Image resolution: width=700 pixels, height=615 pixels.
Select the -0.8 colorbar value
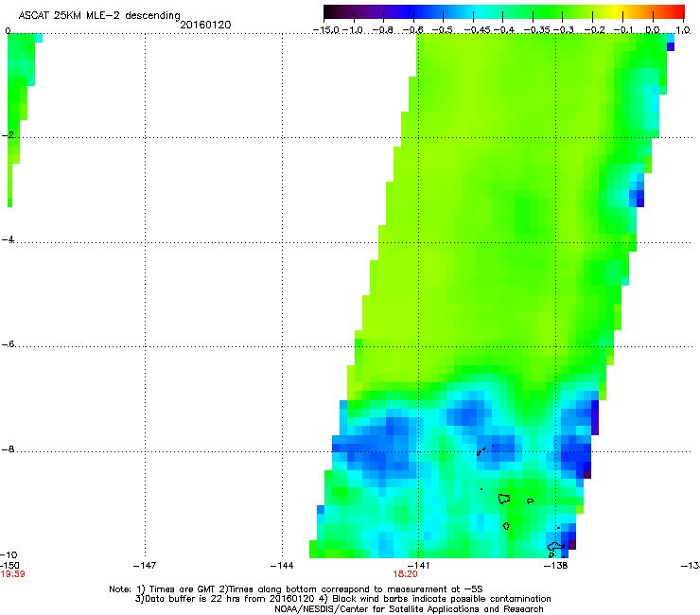(383, 30)
